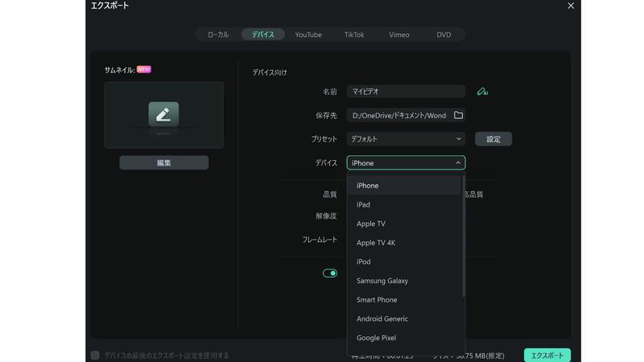Switch to the Vimeo tab
Viewport: 644px width, 362px height.
398,35
